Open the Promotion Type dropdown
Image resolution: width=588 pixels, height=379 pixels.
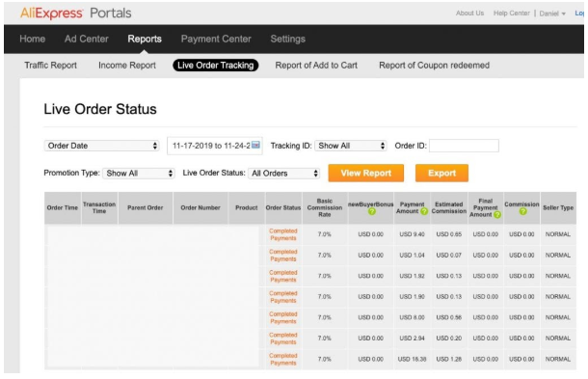139,173
